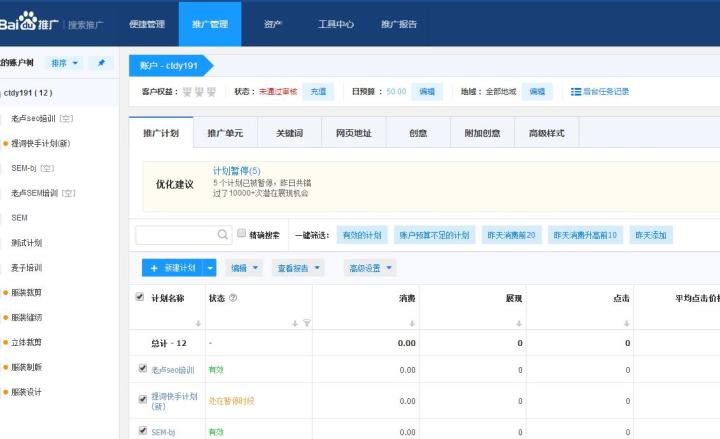
Task: Click the 账户 - ctdy191 breadcrumb
Action: pyautogui.click(x=170, y=66)
